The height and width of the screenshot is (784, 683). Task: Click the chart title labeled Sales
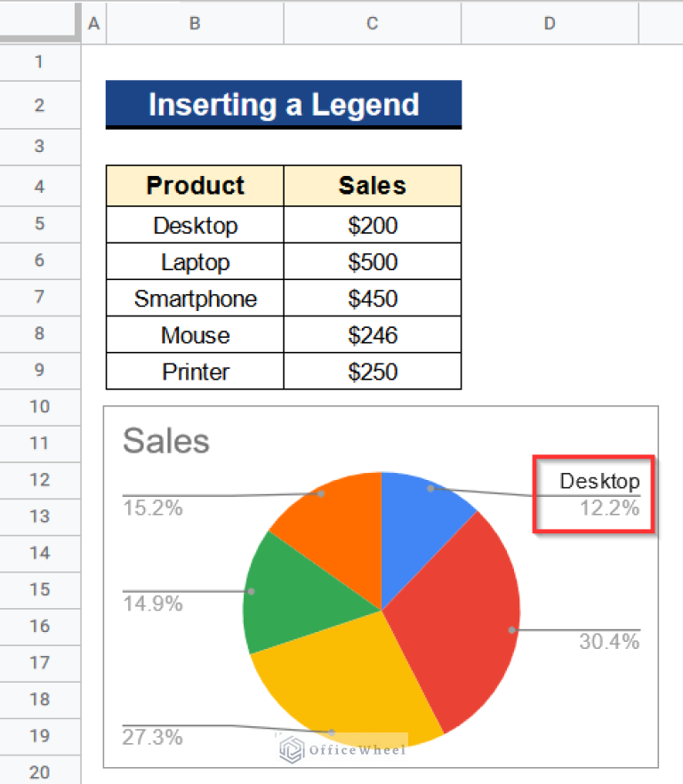[165, 441]
